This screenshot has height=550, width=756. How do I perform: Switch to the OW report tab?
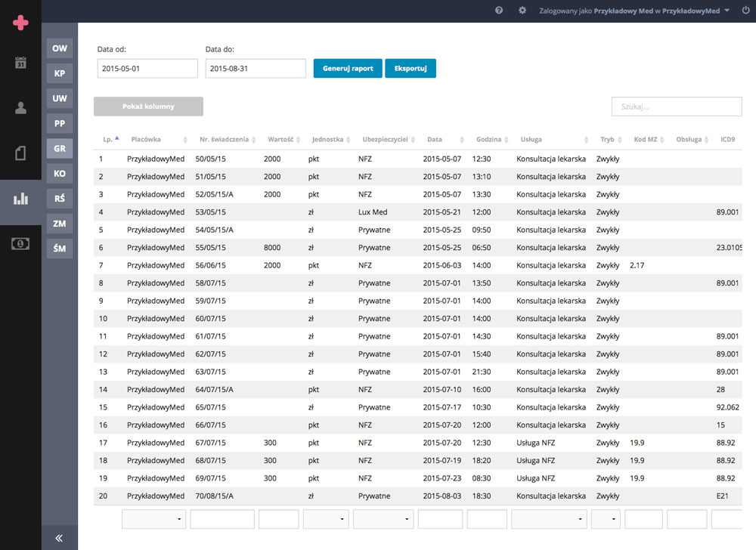coord(60,48)
